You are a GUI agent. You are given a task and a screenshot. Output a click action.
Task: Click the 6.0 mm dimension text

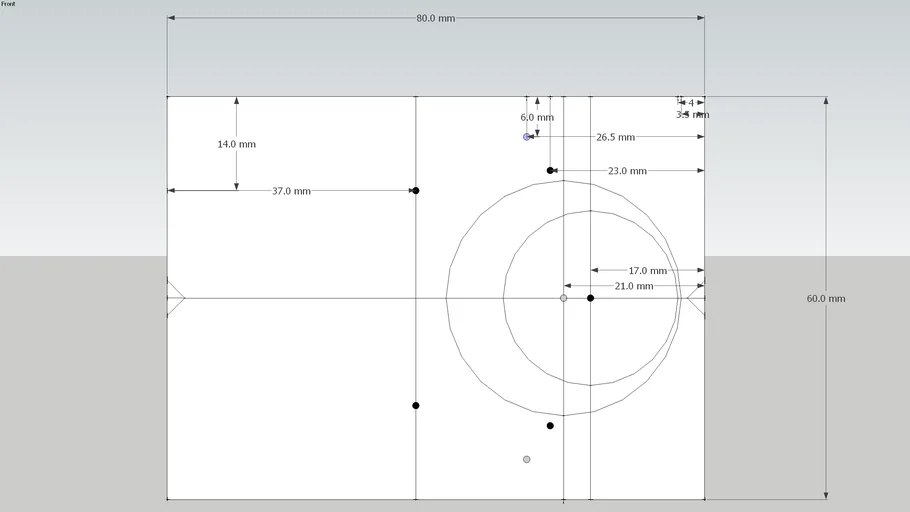click(537, 117)
